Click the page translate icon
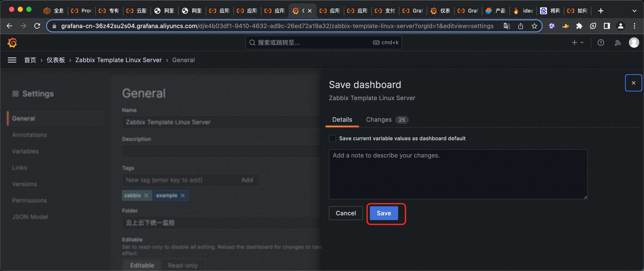Image resolution: width=644 pixels, height=271 pixels. [506, 26]
